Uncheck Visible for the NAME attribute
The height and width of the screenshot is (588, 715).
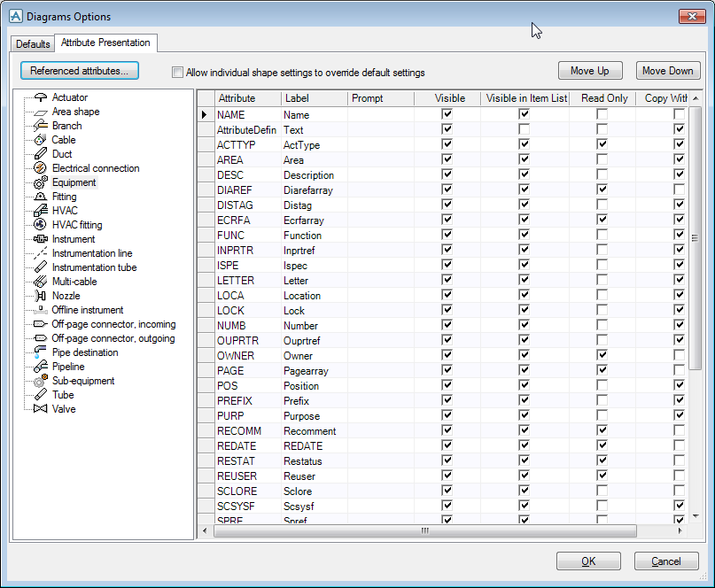447,114
